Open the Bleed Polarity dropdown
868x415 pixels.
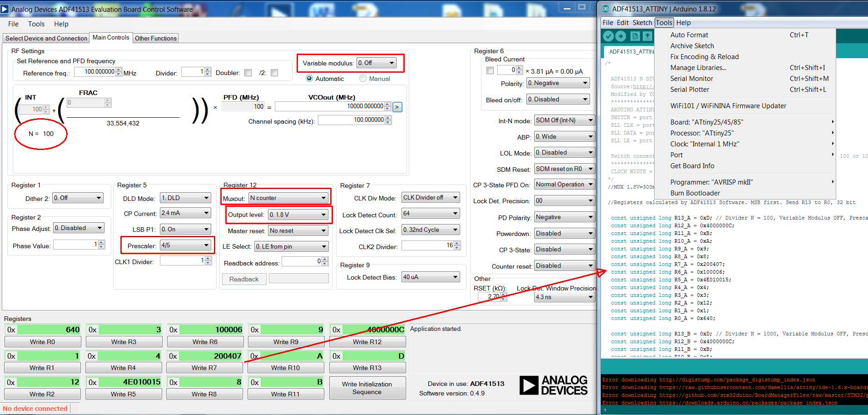(x=558, y=83)
